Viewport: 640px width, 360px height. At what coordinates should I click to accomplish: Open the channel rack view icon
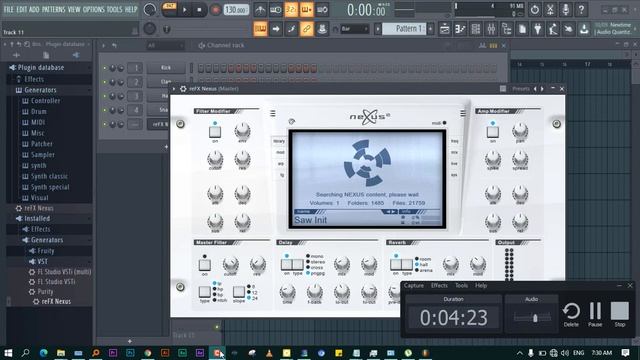[x=476, y=29]
